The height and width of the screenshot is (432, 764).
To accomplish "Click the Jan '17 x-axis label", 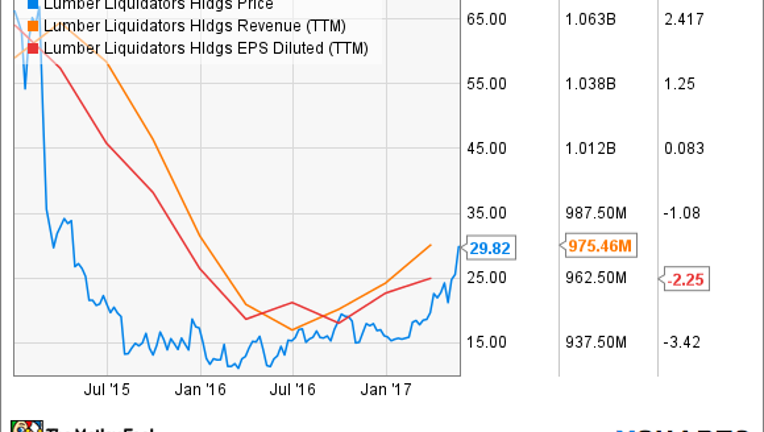I will click(x=386, y=390).
